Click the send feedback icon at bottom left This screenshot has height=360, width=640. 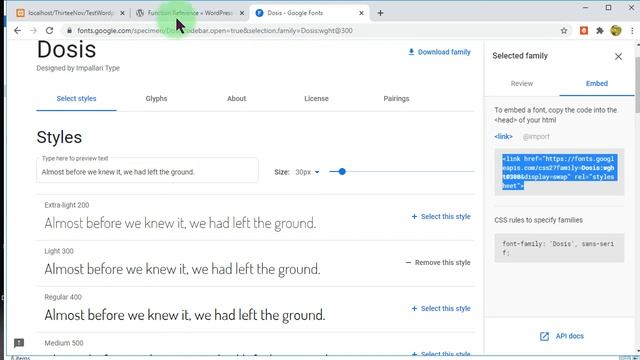(19, 343)
